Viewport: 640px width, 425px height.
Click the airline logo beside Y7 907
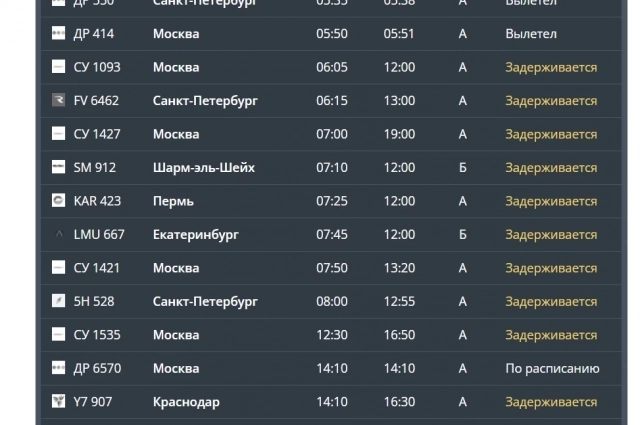coord(57,402)
